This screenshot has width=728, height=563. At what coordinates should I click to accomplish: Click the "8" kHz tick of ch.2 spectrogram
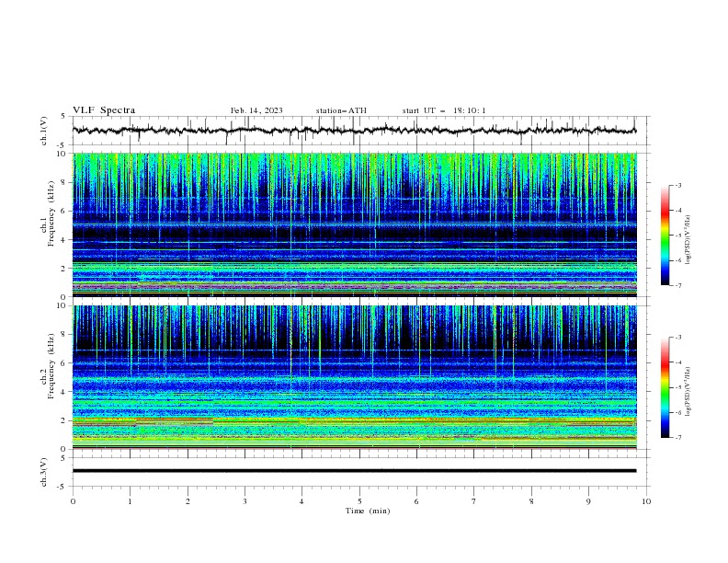click(65, 335)
